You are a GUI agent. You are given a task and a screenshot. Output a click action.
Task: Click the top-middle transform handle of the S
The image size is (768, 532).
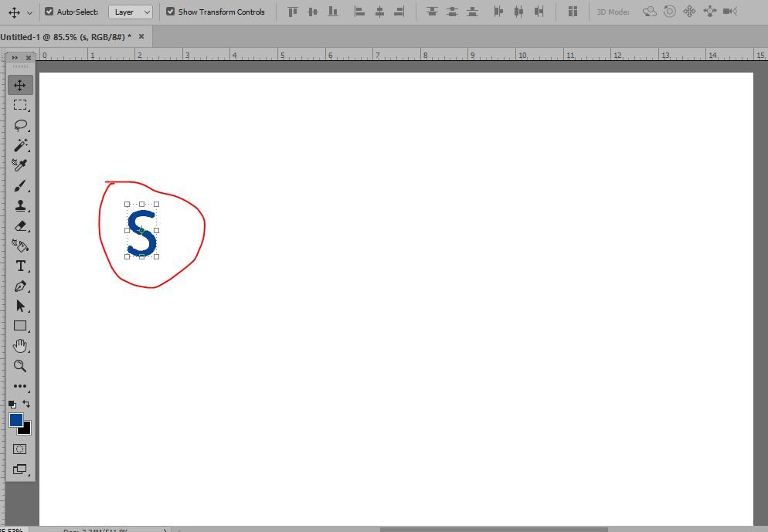(x=142, y=204)
